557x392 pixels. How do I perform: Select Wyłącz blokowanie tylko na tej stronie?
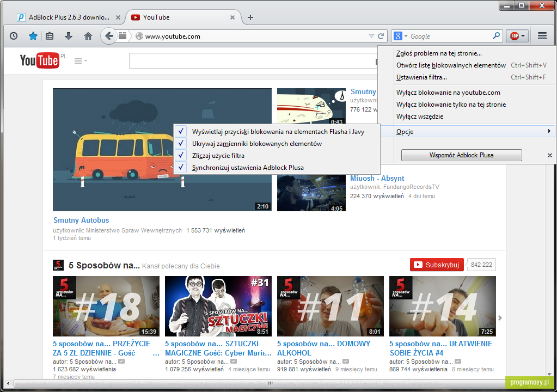click(x=468, y=105)
